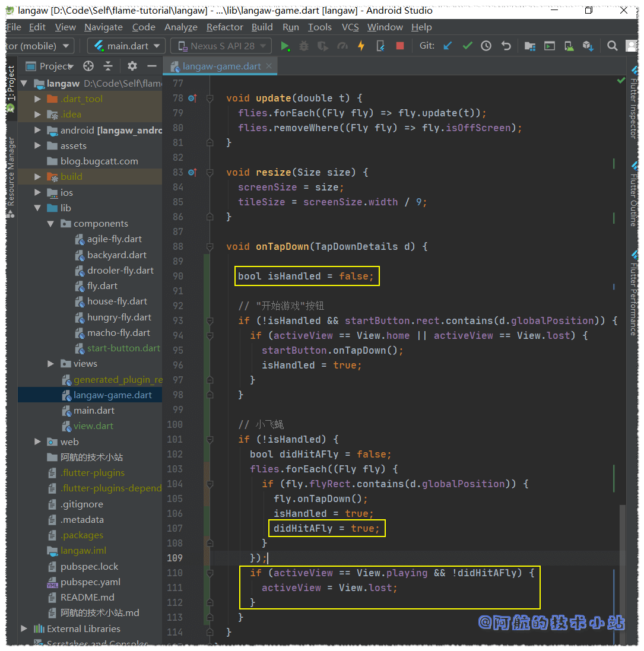Toggle fold marker at line 93
Viewport: 644px width, 651px height.
coord(210,320)
